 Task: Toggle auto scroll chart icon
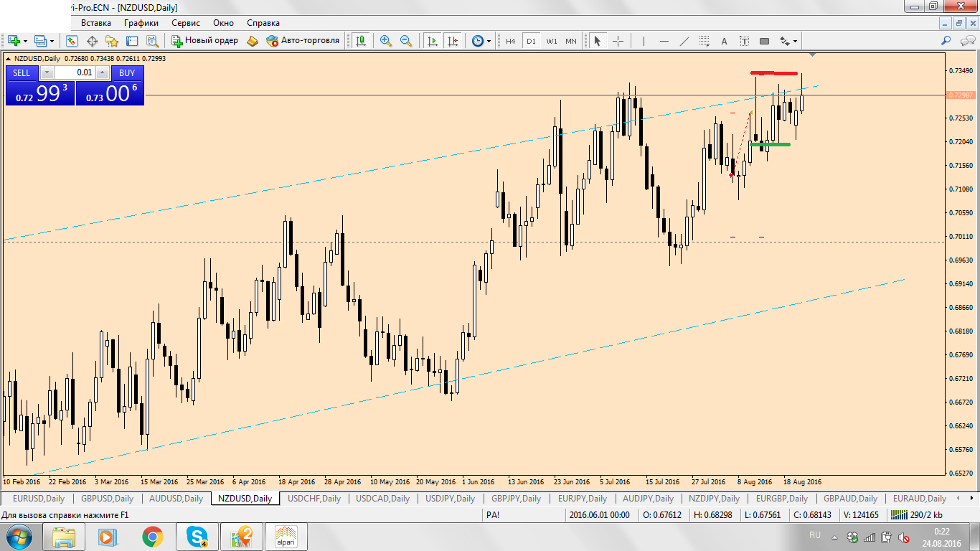pos(433,41)
